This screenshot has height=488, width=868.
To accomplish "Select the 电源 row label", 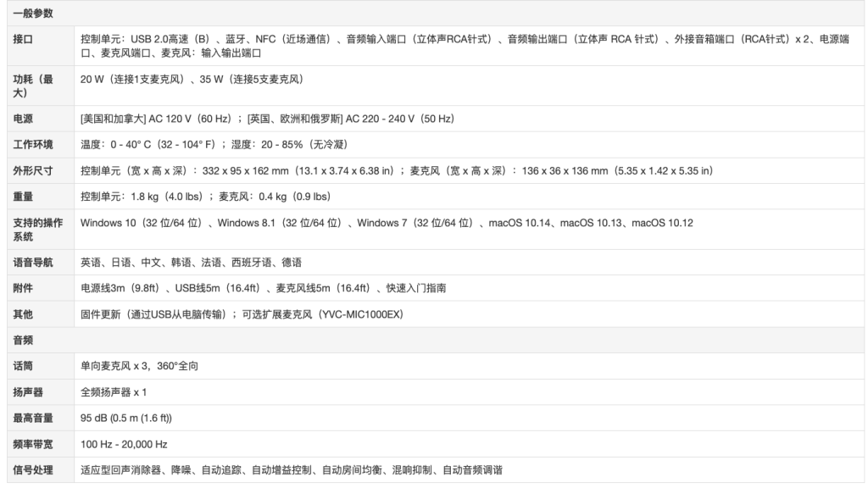I will (x=25, y=119).
